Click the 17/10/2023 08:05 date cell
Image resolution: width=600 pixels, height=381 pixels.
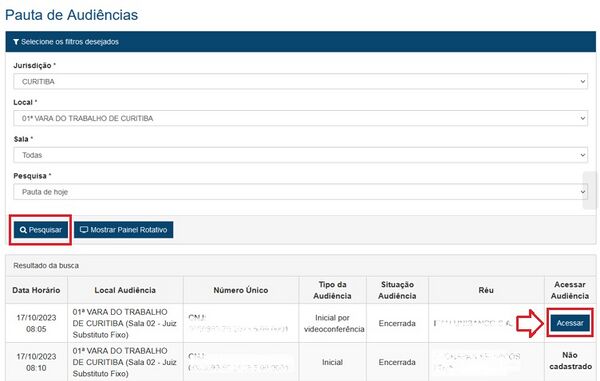pyautogui.click(x=36, y=323)
